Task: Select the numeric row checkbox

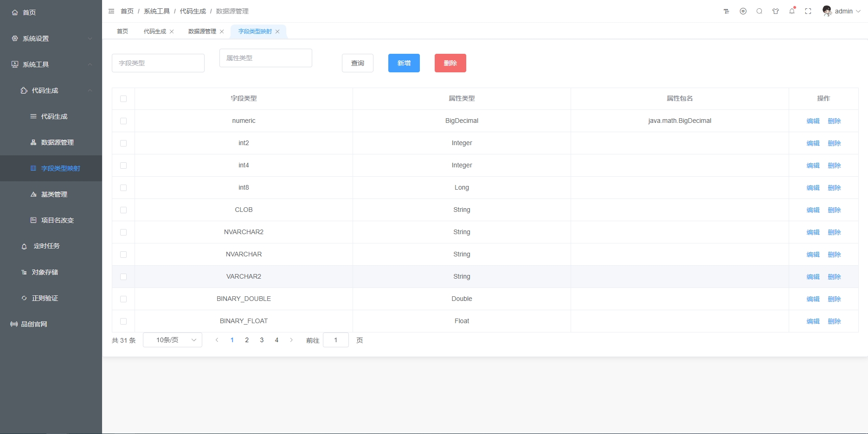Action: click(123, 121)
